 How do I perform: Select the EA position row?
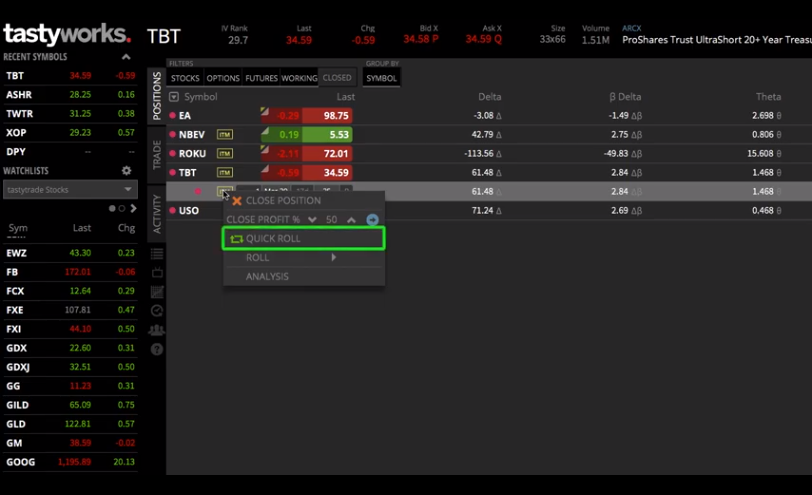point(489,115)
